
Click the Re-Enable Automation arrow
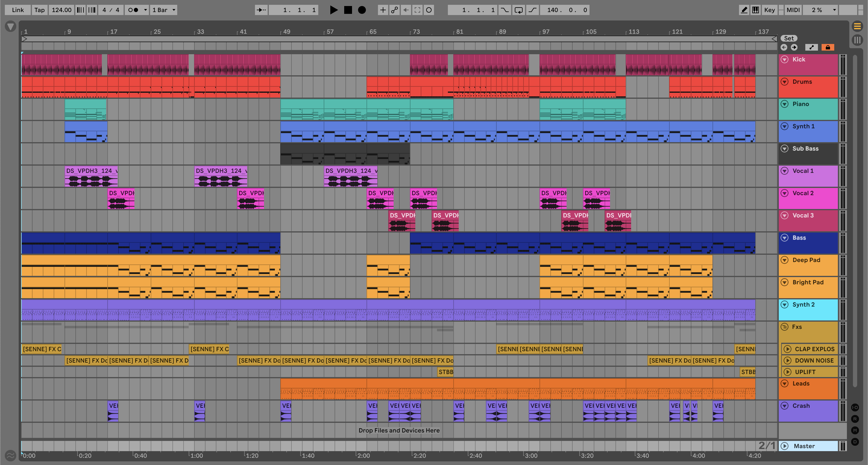point(406,10)
